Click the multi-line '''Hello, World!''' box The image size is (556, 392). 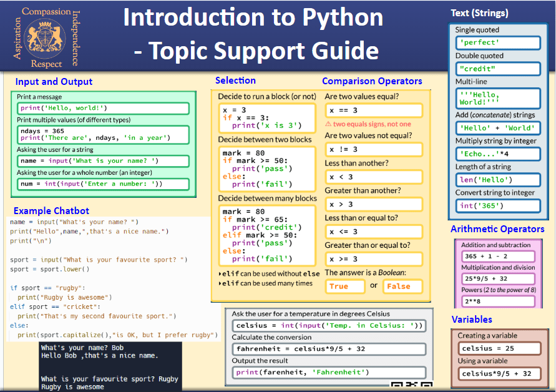click(498, 98)
